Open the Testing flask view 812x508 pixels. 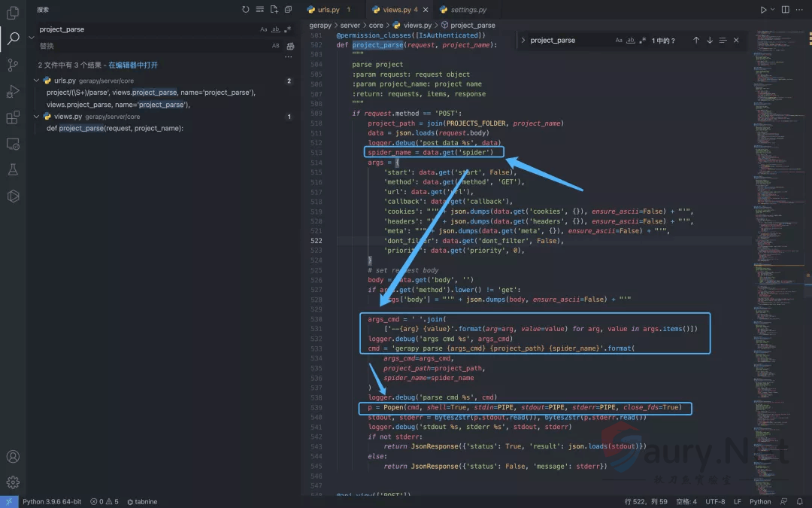[13, 170]
